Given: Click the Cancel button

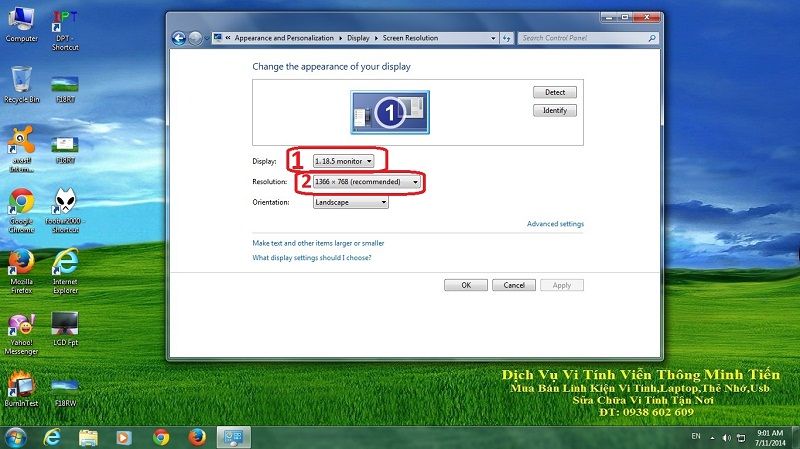Looking at the screenshot, I should coord(514,285).
